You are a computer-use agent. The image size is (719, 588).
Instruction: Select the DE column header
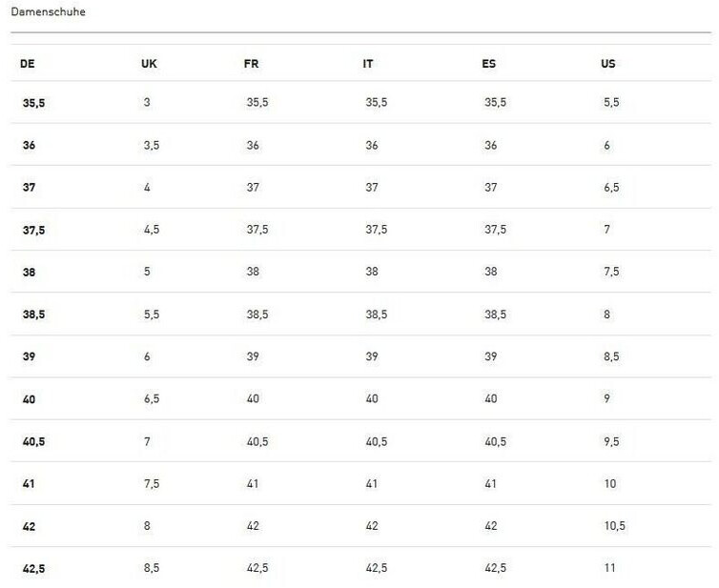pyautogui.click(x=28, y=64)
